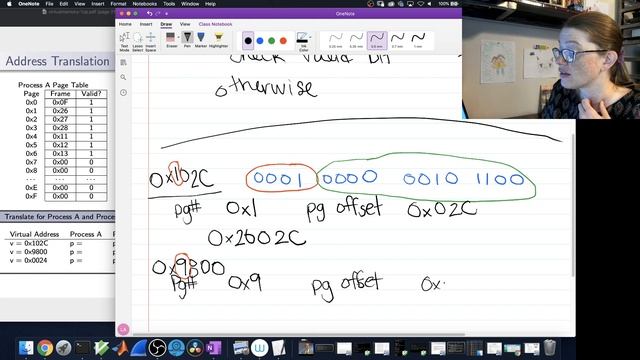Set pen thickness to 0.35 mm

[x=356, y=41]
